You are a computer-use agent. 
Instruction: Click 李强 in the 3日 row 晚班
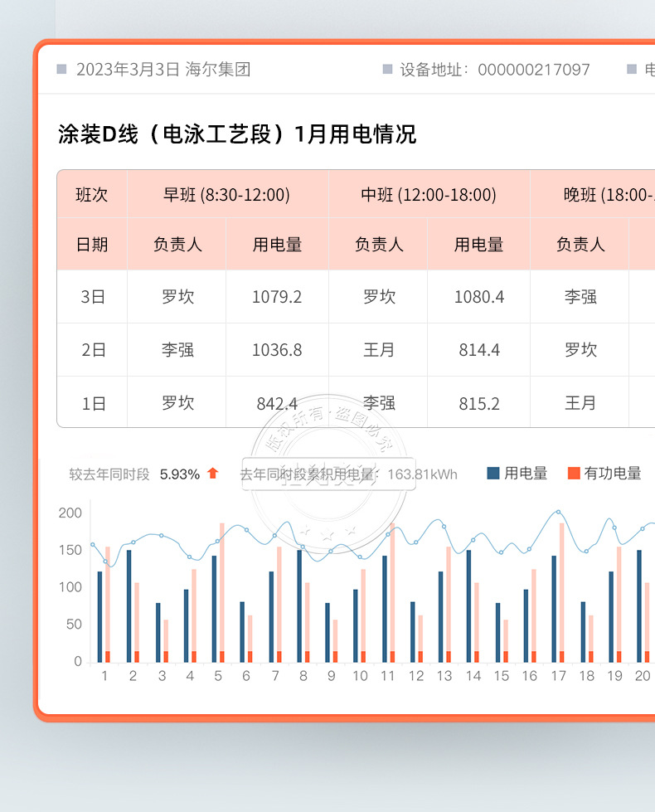coord(580,297)
